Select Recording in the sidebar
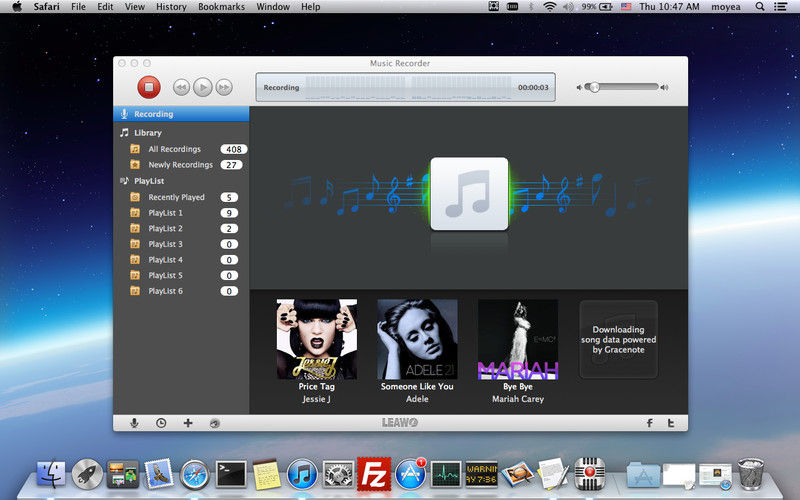Viewport: 800px width, 500px height. [x=181, y=114]
